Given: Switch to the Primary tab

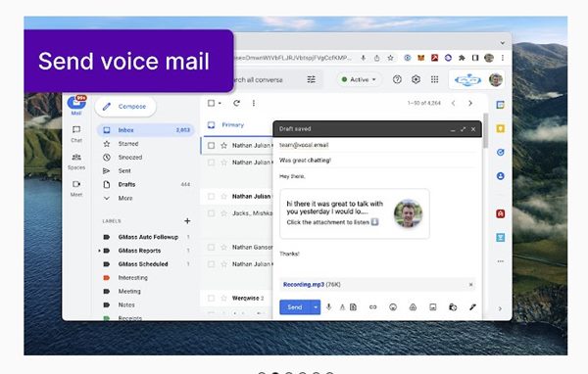Looking at the screenshot, I should [x=232, y=124].
